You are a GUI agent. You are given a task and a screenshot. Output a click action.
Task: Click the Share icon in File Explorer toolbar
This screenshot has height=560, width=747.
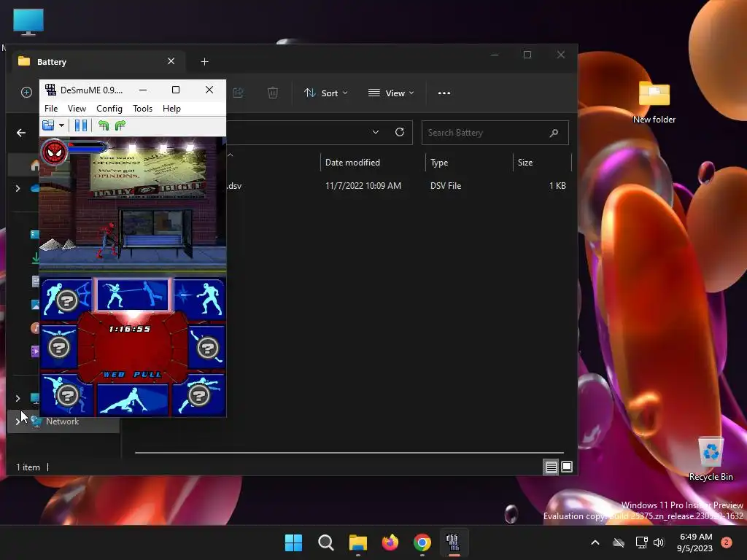pyautogui.click(x=238, y=93)
